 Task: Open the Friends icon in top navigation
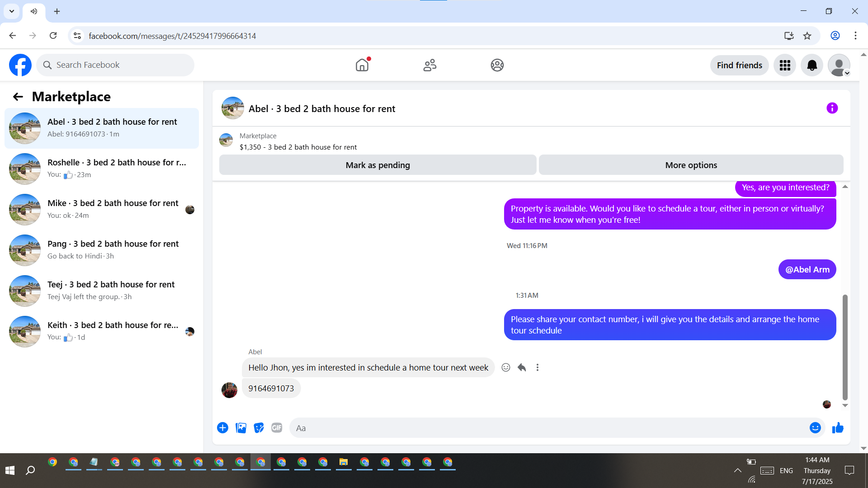click(430, 65)
